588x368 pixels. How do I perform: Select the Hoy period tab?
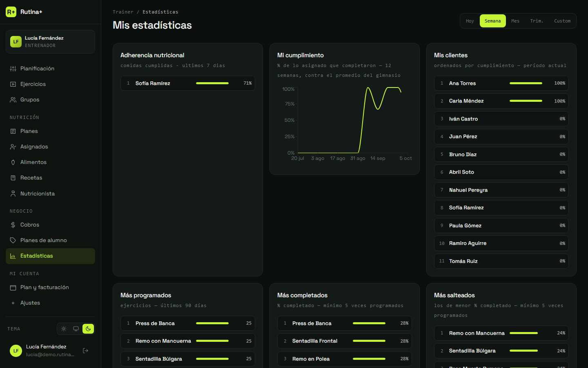coord(470,21)
